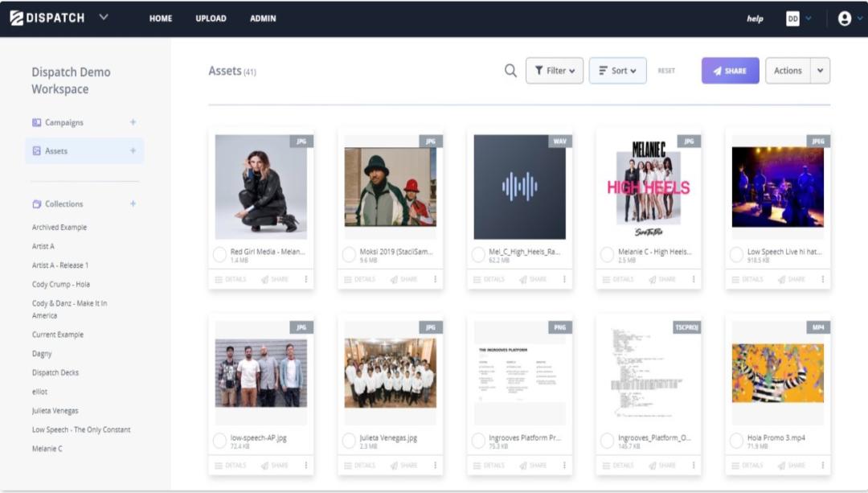Image resolution: width=868 pixels, height=493 pixels.
Task: Share the Red Girl Media asset
Action: tap(275, 279)
